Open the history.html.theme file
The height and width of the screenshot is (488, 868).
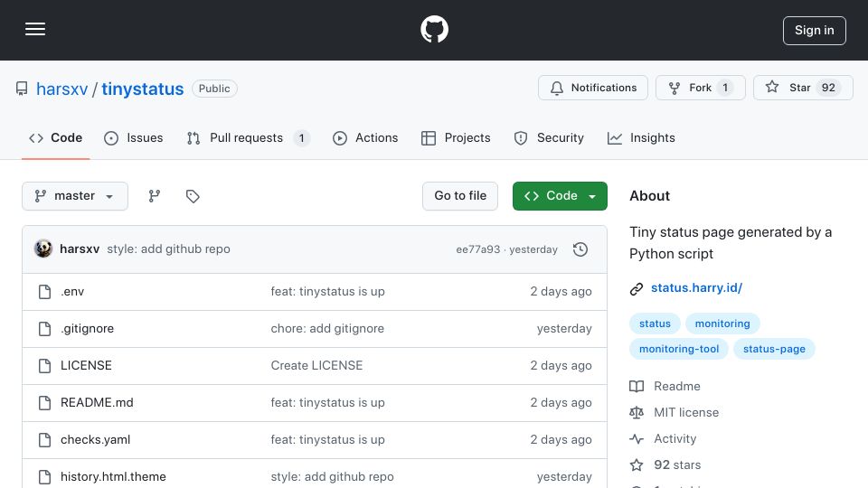pyautogui.click(x=113, y=477)
